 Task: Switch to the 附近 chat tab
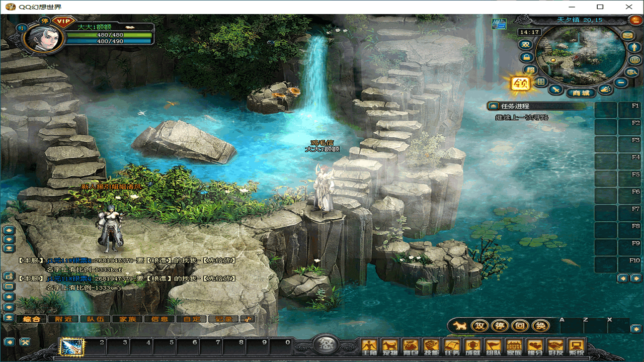63,319
